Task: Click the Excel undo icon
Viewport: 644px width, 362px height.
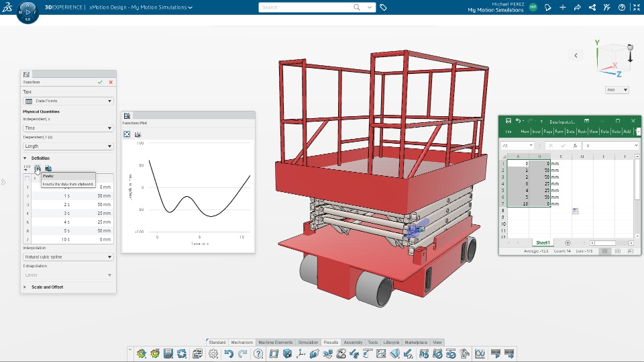Action: click(519, 121)
